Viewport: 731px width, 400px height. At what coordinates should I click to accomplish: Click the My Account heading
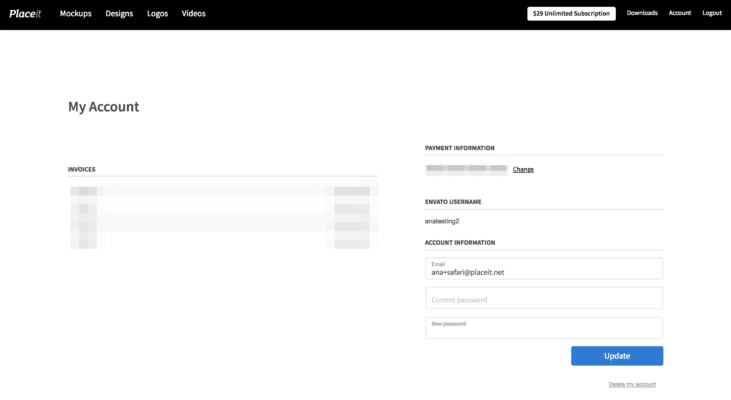(103, 107)
